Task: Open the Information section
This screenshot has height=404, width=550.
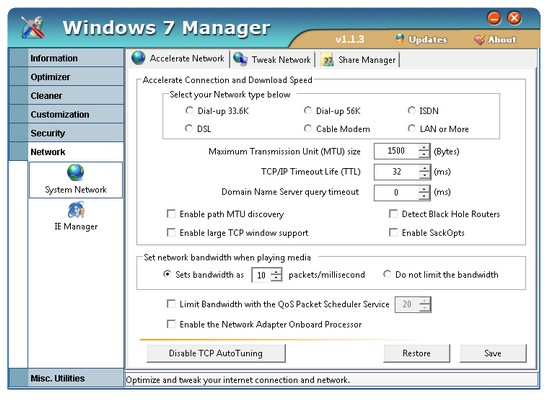Action: [x=66, y=58]
